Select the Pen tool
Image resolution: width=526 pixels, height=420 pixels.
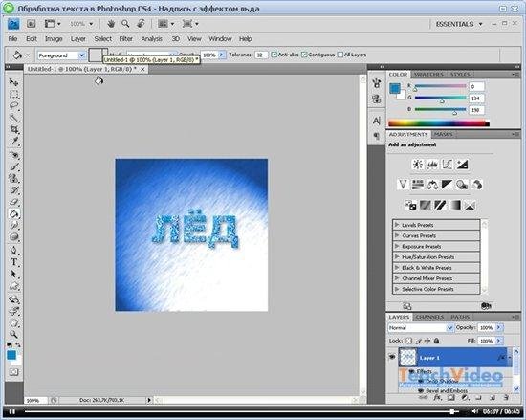13,251
